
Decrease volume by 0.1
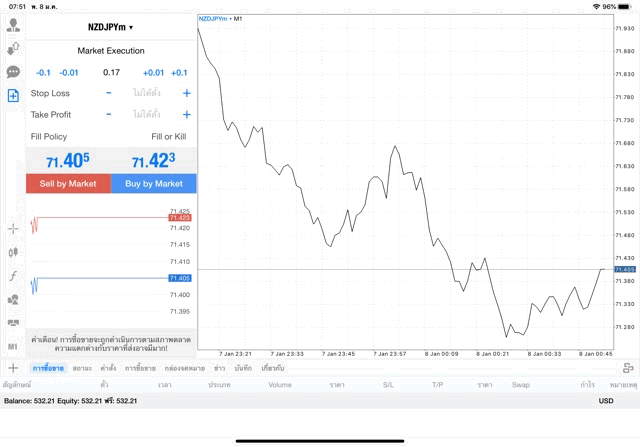click(43, 72)
